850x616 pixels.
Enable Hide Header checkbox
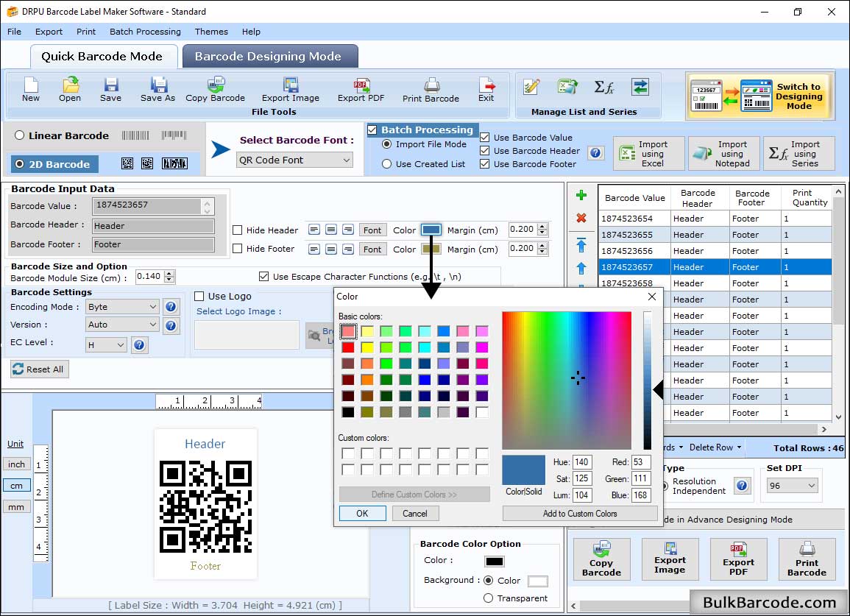[238, 230]
